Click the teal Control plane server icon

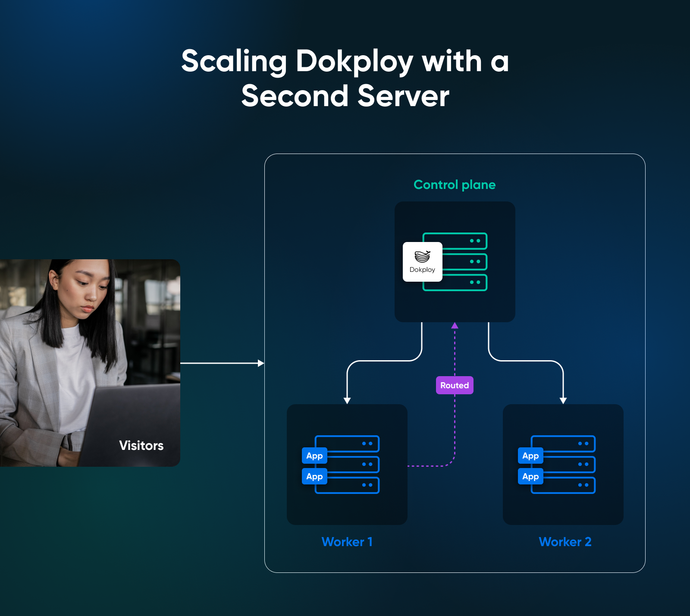pyautogui.click(x=455, y=262)
